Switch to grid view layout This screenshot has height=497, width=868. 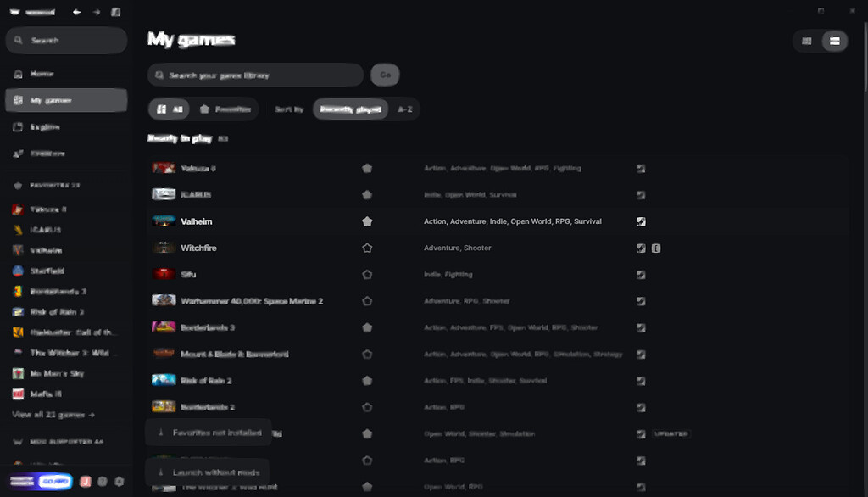click(806, 40)
